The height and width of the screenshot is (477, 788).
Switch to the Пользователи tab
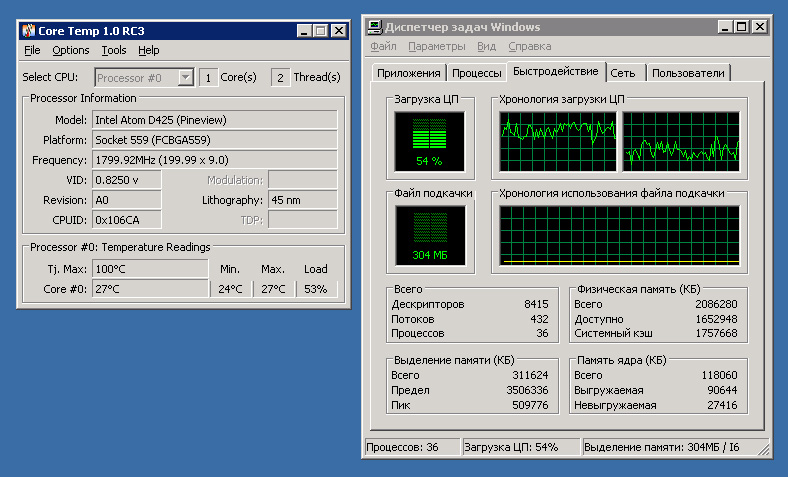[688, 73]
